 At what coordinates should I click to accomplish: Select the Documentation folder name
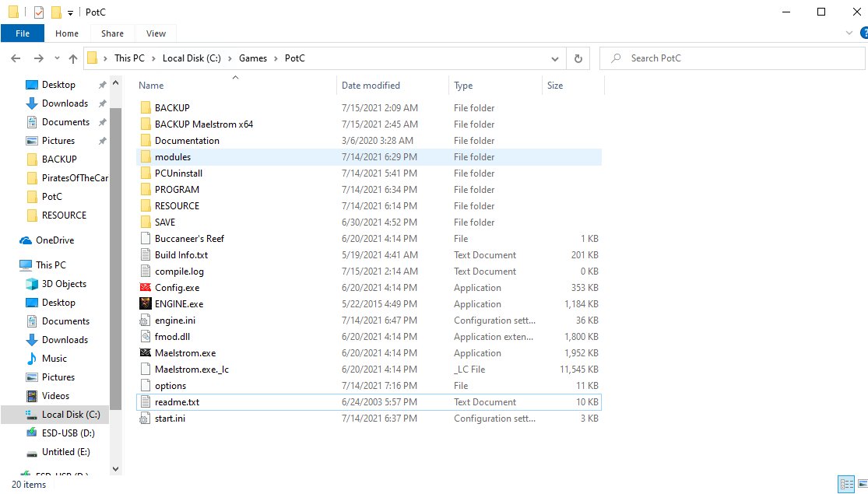187,141
